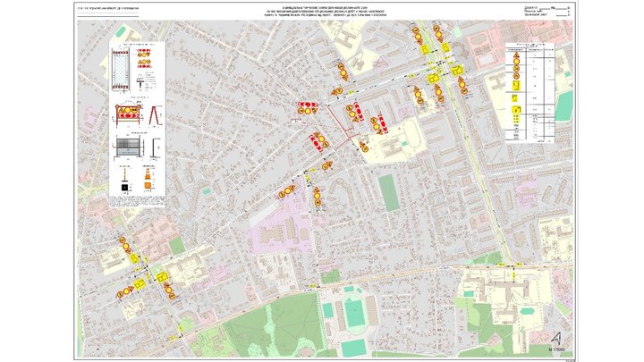
Task: Click the largest yellow detour sign in the sign table
Action: 516,86
